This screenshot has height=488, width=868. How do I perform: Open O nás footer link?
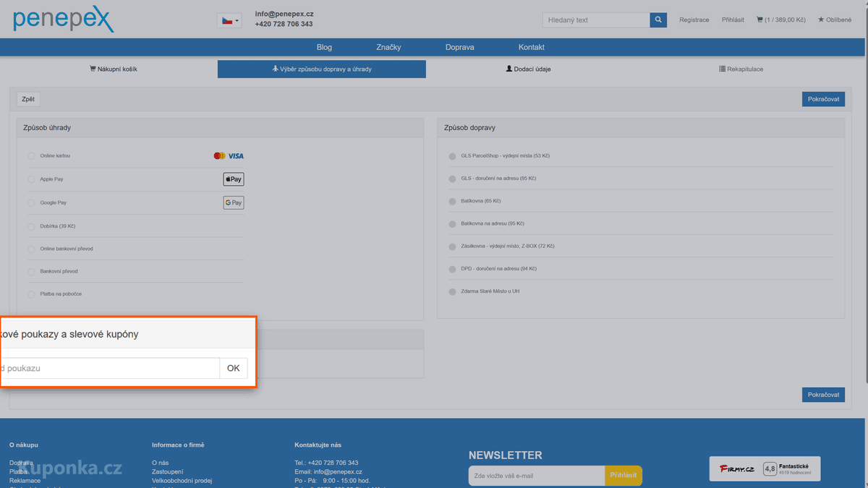point(161,463)
